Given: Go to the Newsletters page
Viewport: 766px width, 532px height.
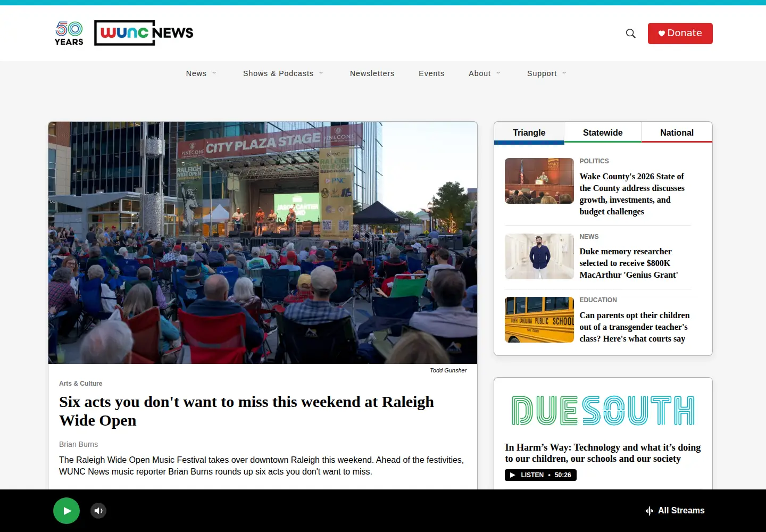Looking at the screenshot, I should [372, 73].
